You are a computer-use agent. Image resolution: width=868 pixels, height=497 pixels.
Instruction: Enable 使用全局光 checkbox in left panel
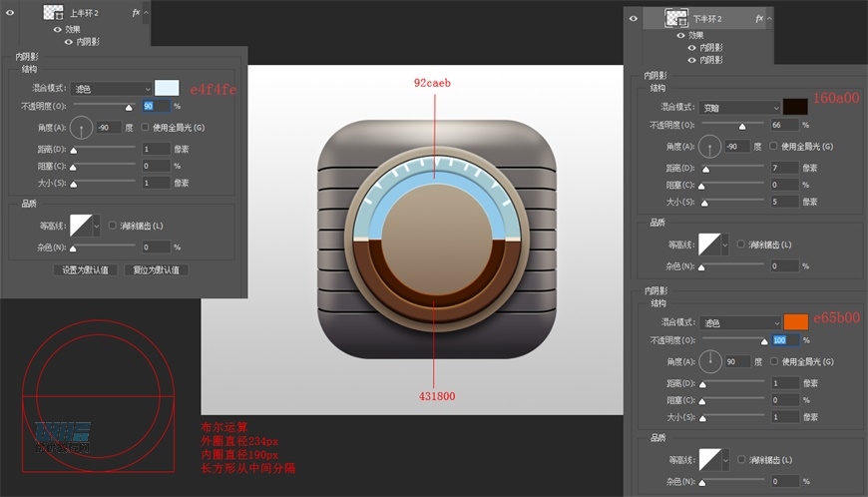click(x=146, y=128)
